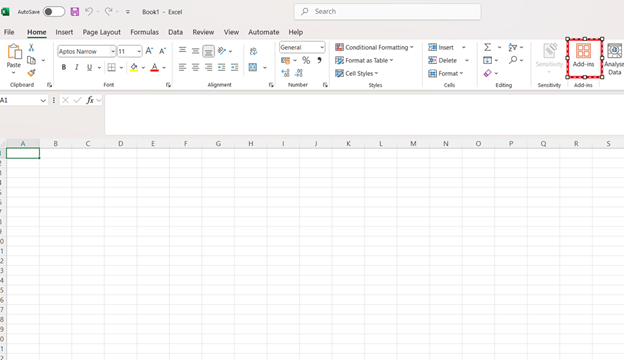Toggle Align Right
This screenshot has height=360, width=624.
coord(209,67)
